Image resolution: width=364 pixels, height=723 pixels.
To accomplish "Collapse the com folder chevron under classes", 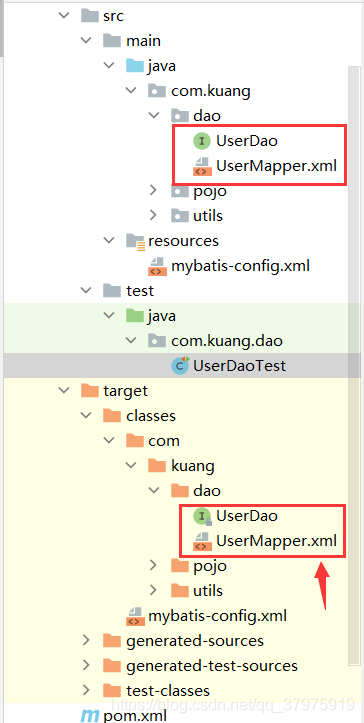I will (109, 441).
